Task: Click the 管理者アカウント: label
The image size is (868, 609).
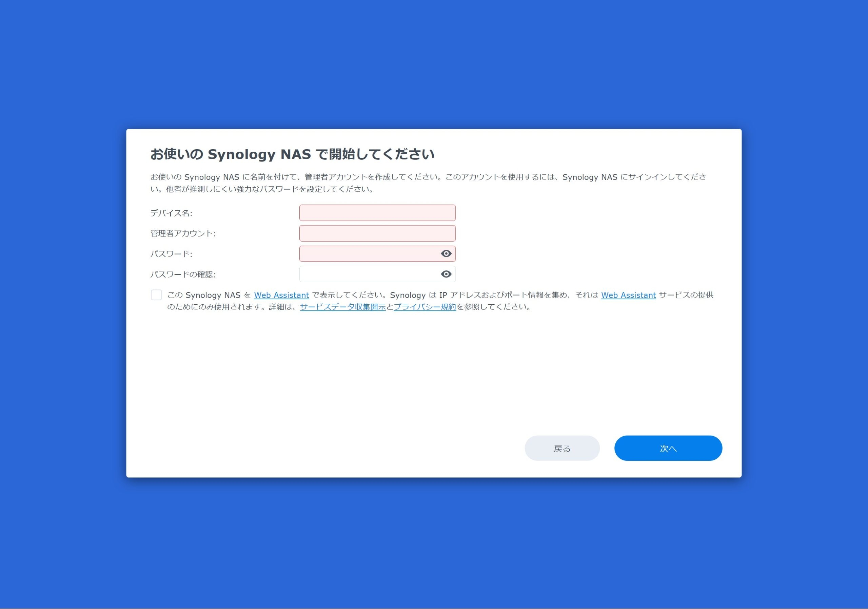Action: pos(183,233)
